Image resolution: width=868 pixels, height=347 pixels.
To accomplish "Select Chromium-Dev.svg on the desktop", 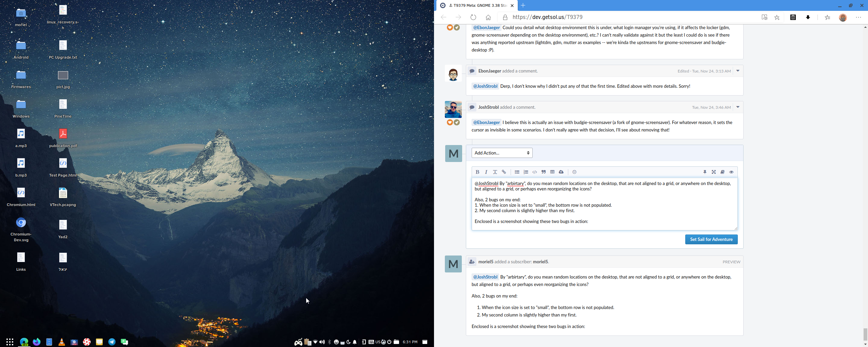I will point(21,229).
